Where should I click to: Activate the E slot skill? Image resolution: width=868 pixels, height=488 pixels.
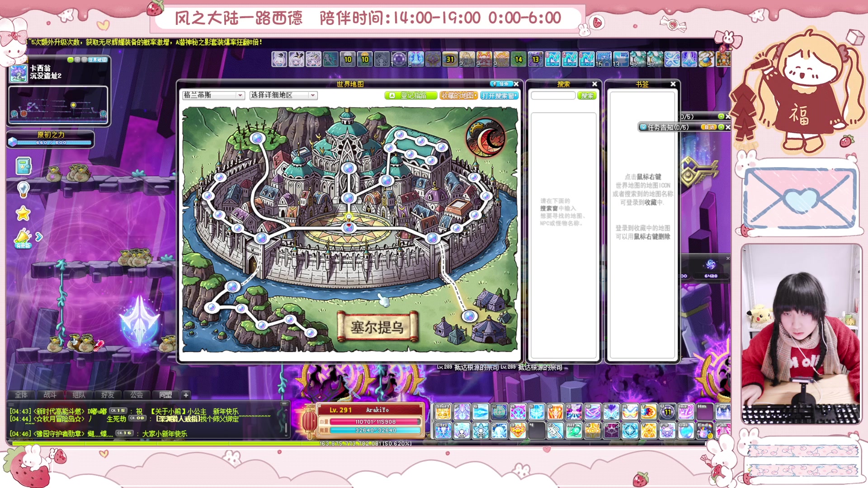click(611, 412)
